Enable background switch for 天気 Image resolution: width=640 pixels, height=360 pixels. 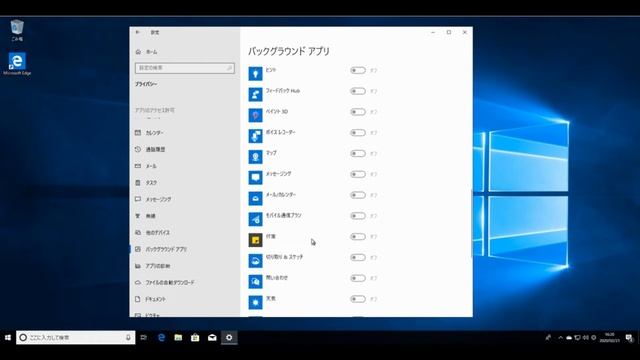click(358, 299)
